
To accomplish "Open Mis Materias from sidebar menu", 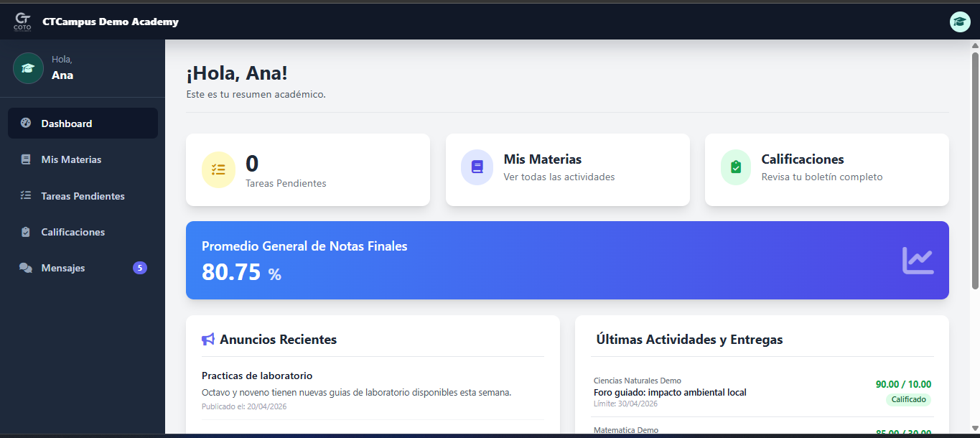I will [x=83, y=159].
